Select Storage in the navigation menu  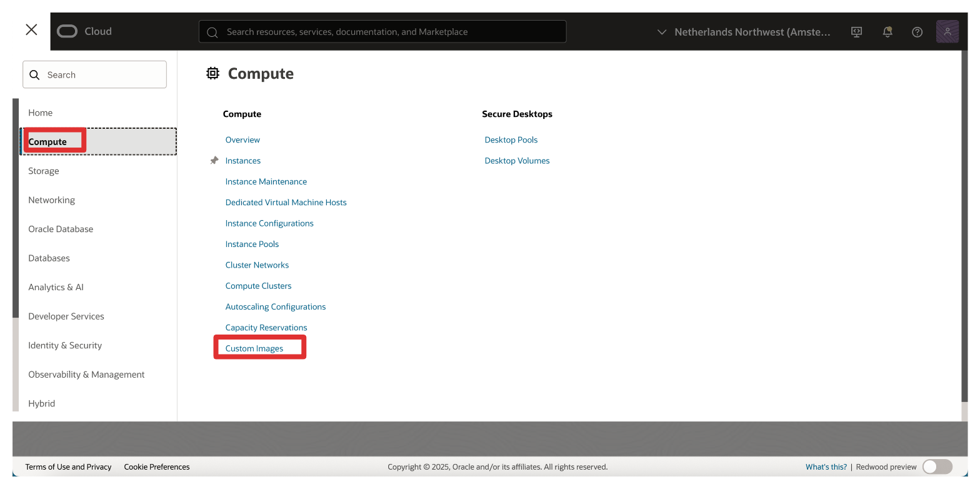click(x=44, y=171)
